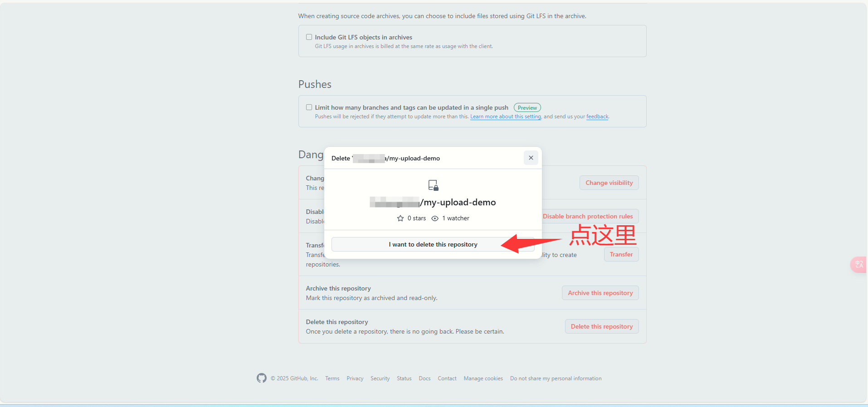Click the private repository lock icon
The height and width of the screenshot is (407, 868).
433,185
